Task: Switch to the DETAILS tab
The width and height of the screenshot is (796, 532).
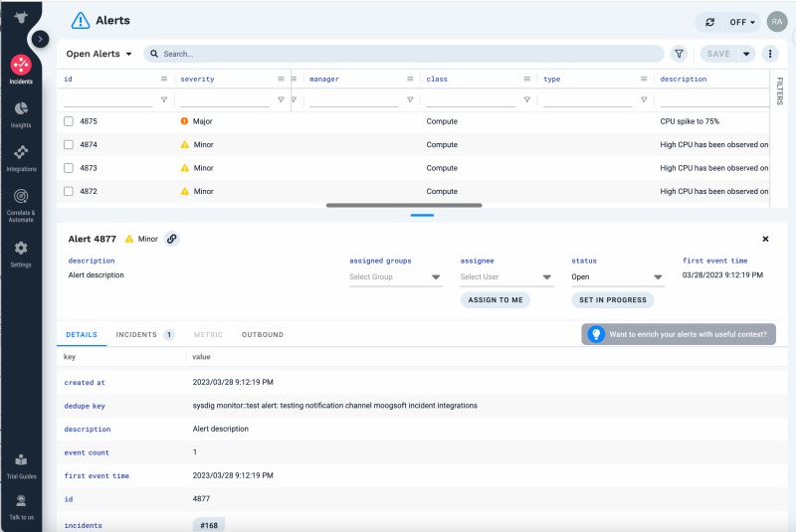Action: pos(82,335)
